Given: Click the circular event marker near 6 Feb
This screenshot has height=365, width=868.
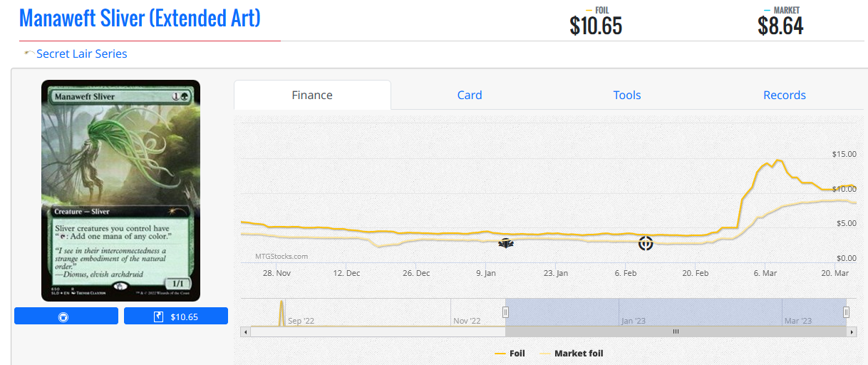Looking at the screenshot, I should [x=645, y=243].
